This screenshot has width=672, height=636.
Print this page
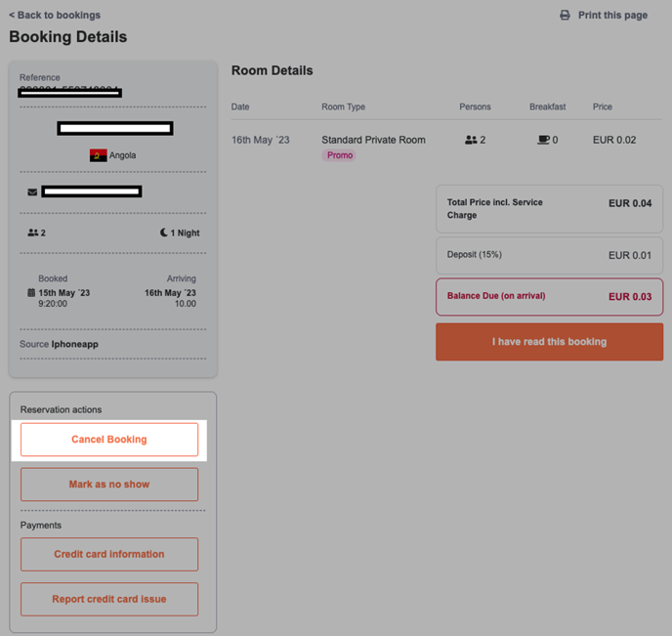611,16
